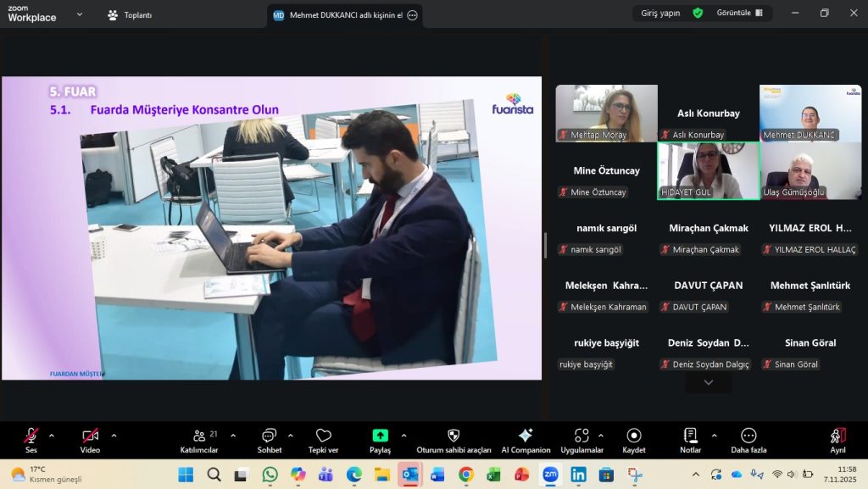Screen dimensions: 868x489
Task: Click the Giriş yapın sign-in button
Action: click(659, 14)
